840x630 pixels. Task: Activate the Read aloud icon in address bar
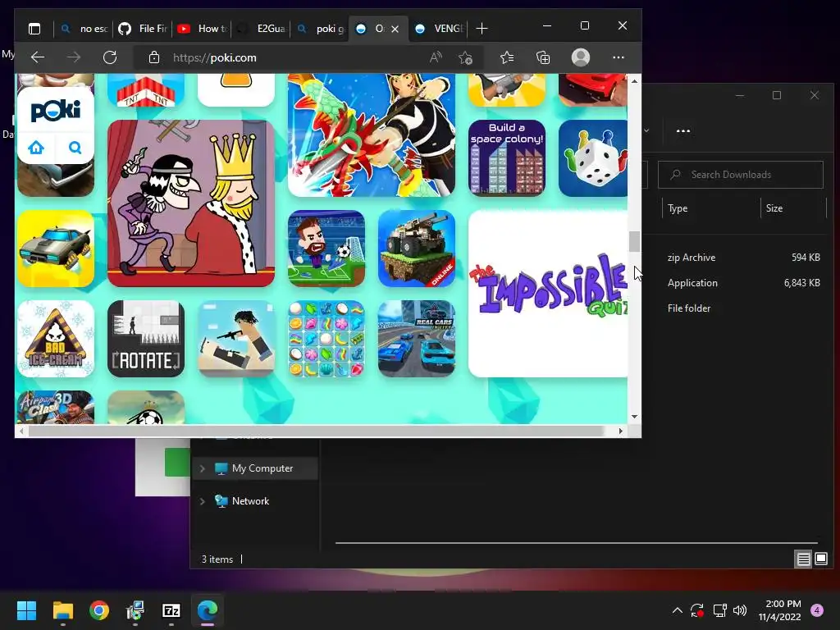point(436,57)
